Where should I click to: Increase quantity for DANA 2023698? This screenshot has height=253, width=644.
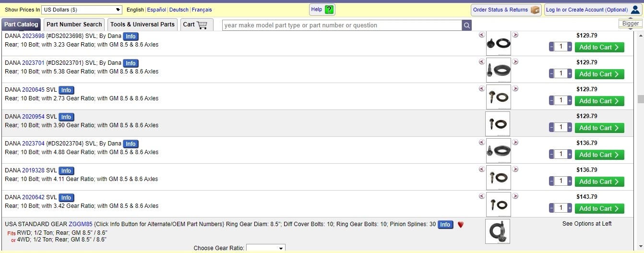[x=570, y=47]
